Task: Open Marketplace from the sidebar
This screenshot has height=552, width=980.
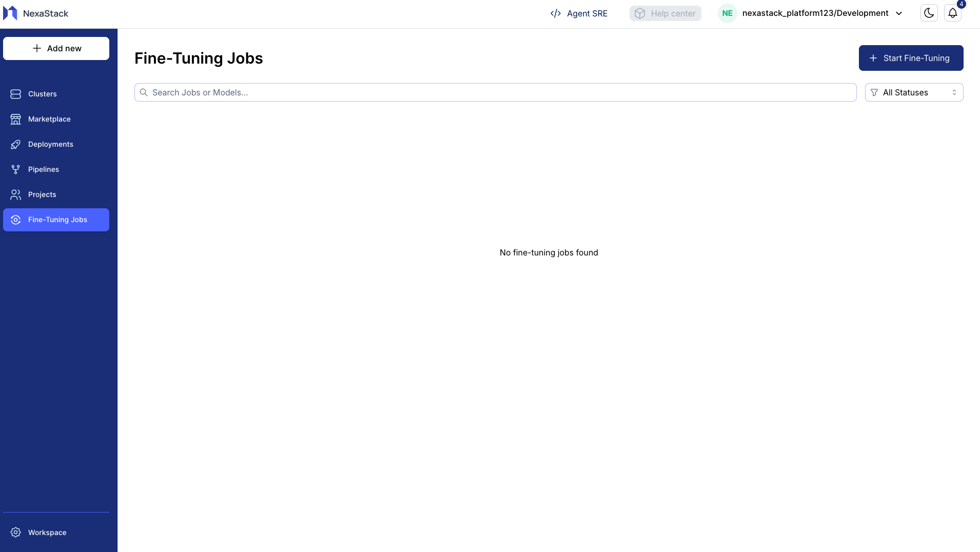Action: pyautogui.click(x=49, y=119)
